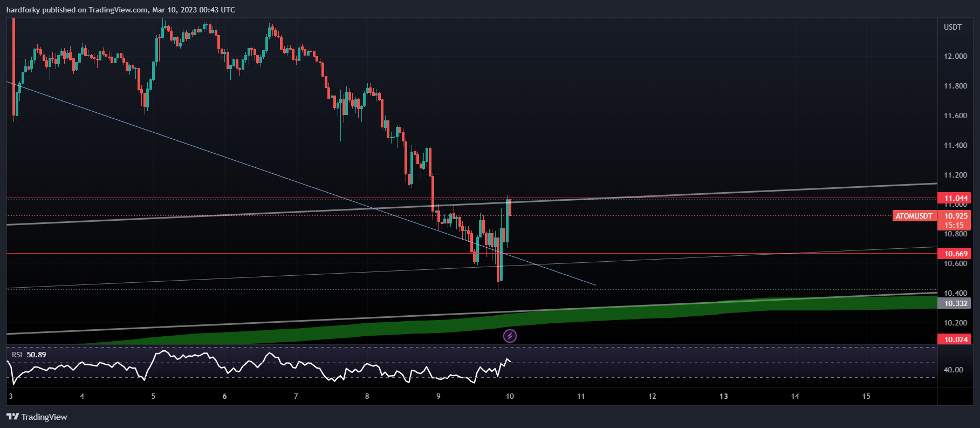Click the 12.000 price axis tick
Screen dimensions: 980x428
click(955, 56)
